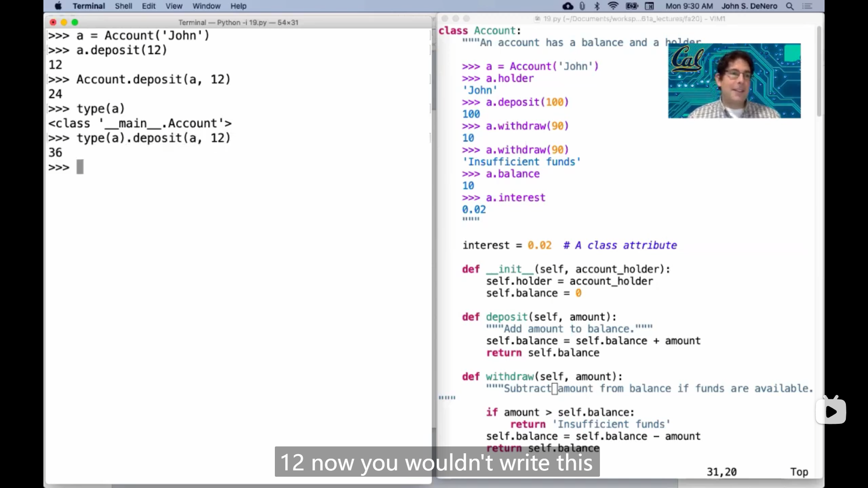This screenshot has width=868, height=488.
Task: Open the Wi-Fi status menu
Action: tap(613, 6)
